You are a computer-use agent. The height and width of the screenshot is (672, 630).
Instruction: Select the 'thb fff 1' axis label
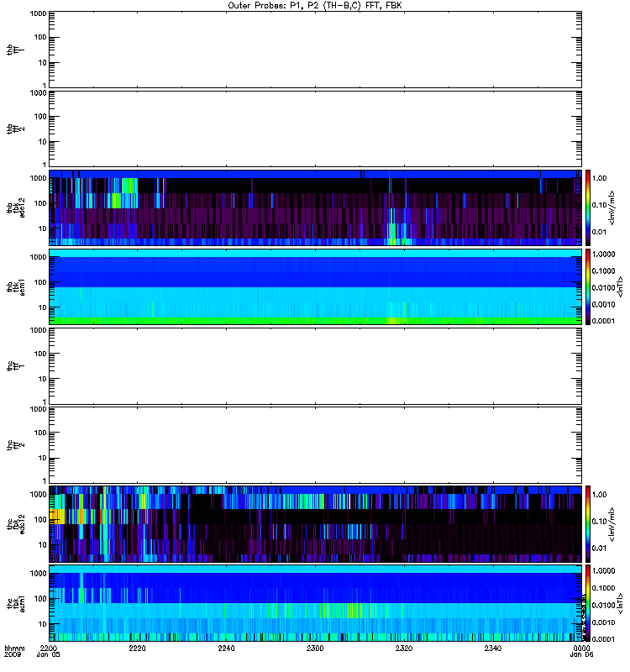tap(15, 50)
